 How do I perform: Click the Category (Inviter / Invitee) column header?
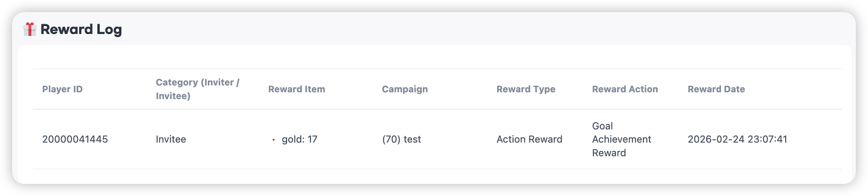pyautogui.click(x=197, y=89)
